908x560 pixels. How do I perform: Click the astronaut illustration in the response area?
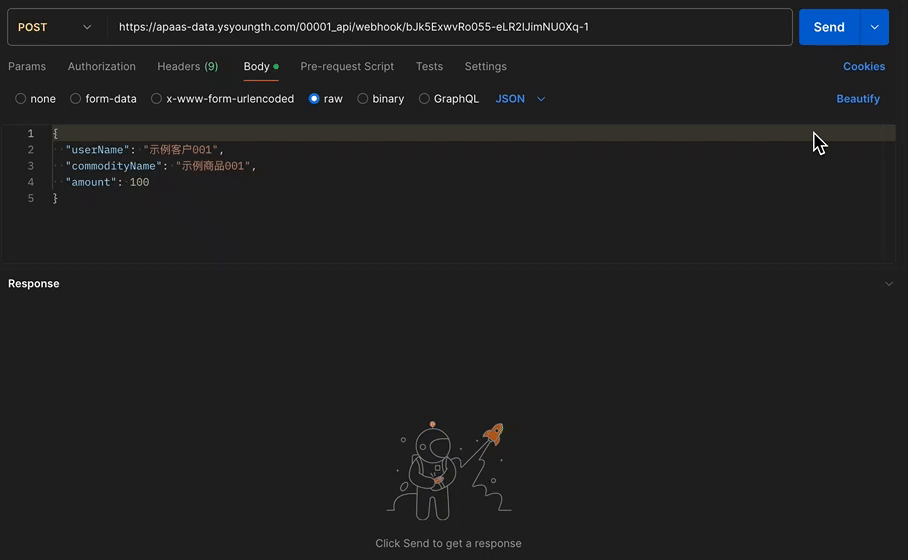click(449, 471)
